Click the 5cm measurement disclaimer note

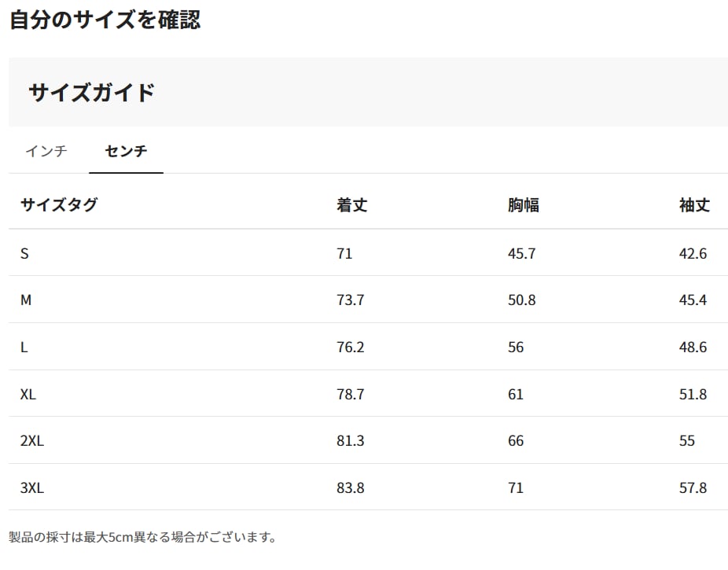coord(143,538)
